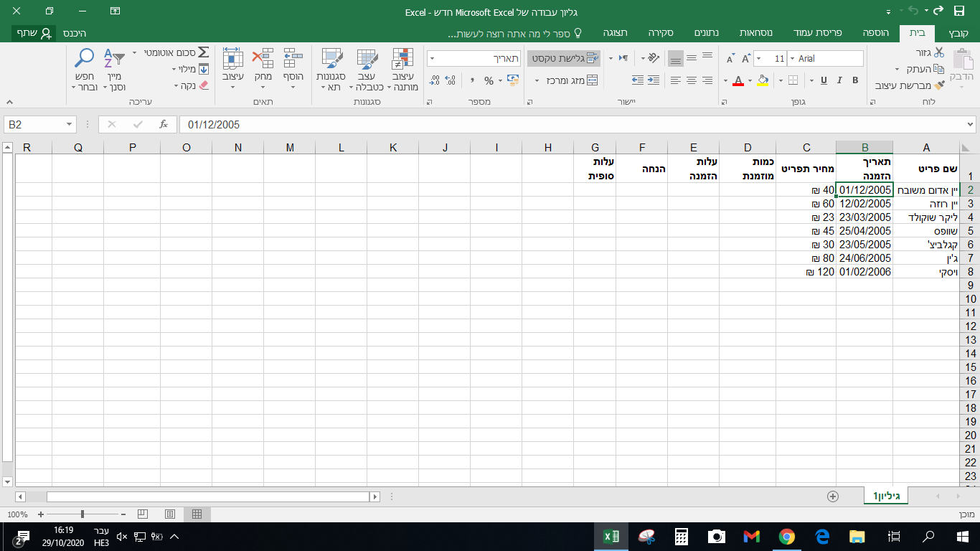980x551 pixels.
Task: Toggle Bold formatting
Action: tap(855, 80)
